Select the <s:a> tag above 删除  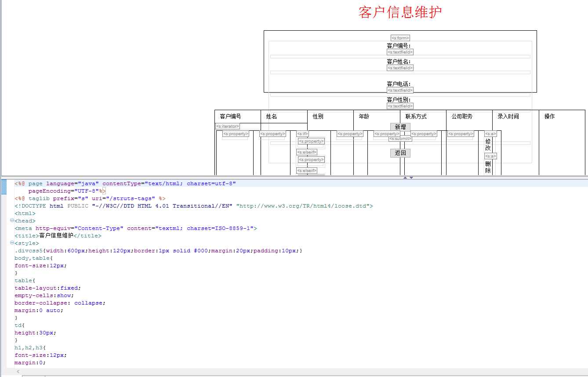490,156
